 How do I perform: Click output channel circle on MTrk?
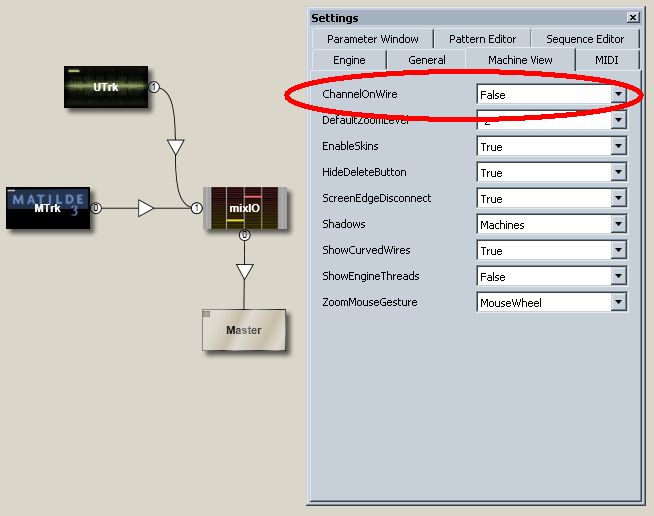click(x=96, y=208)
